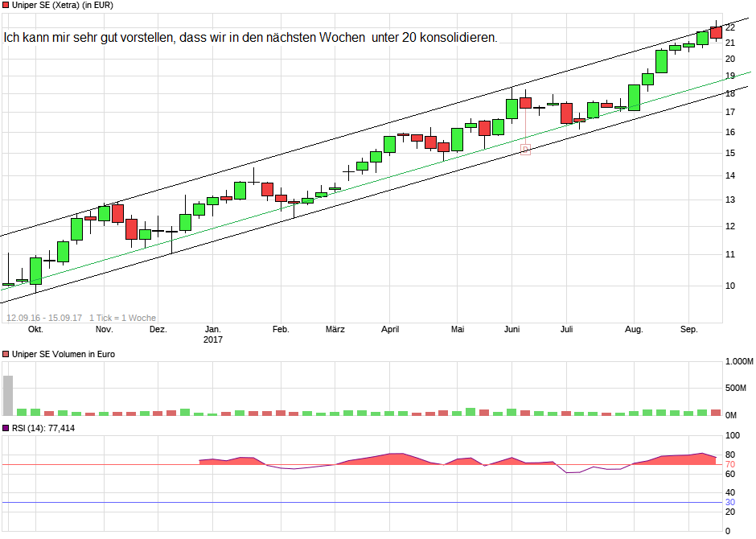
Task: Select the Jan. 2017 label on the time axis
Action: point(212,334)
